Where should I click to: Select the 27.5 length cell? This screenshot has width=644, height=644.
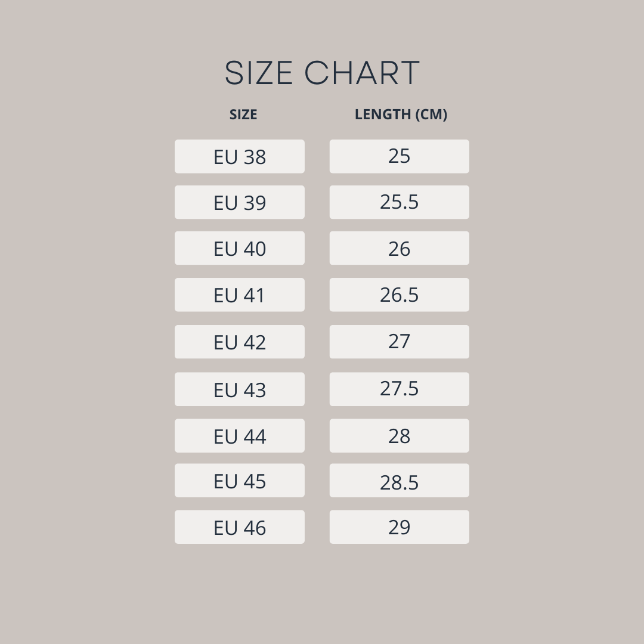pos(399,389)
